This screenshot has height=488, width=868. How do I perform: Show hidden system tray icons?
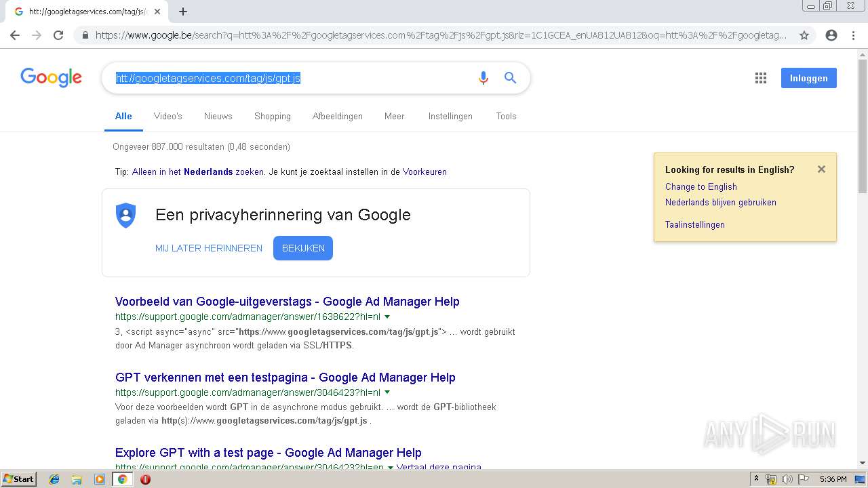coord(756,479)
